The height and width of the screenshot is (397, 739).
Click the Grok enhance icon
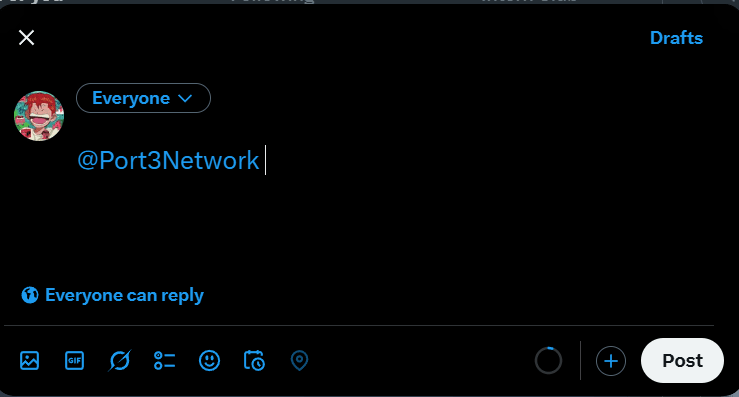pyautogui.click(x=120, y=361)
